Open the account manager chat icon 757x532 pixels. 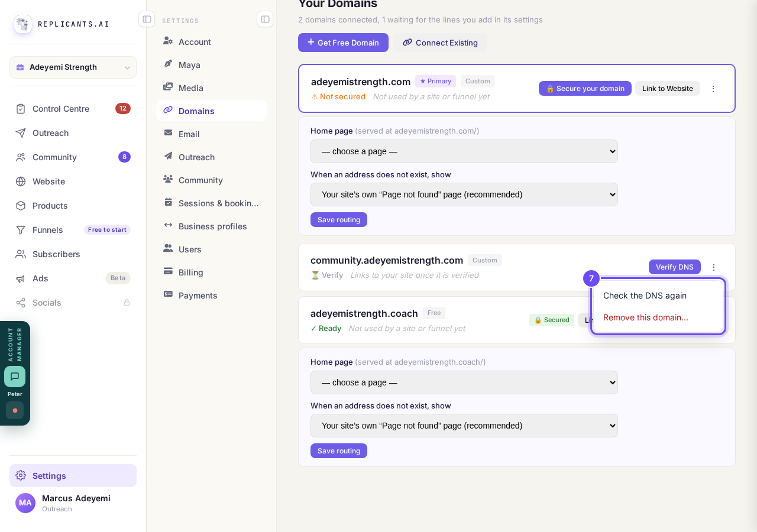(x=15, y=377)
